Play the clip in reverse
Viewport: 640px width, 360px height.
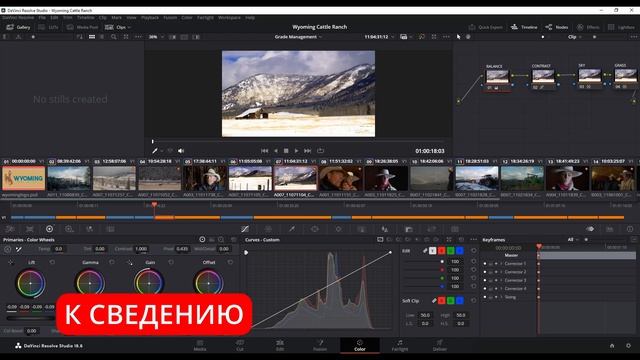point(276,151)
